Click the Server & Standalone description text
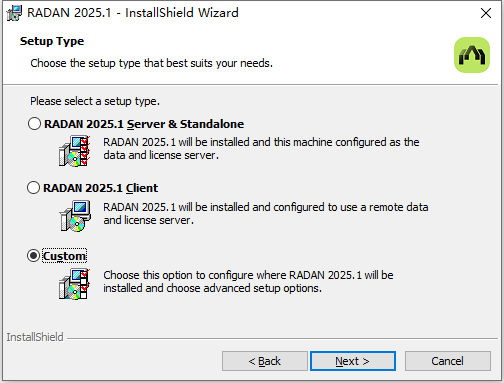Image resolution: width=504 pixels, height=383 pixels. point(261,149)
